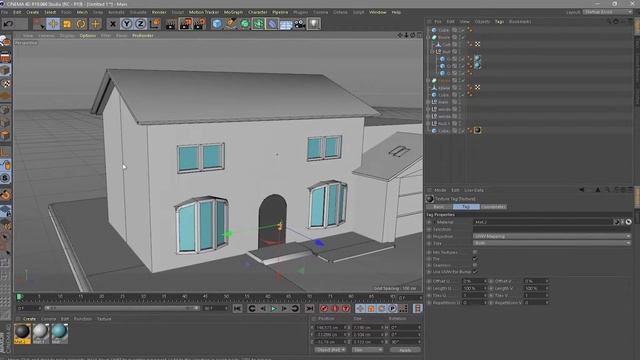640x360 pixels.
Task: Click the Enable Snap S icon on left palette
Action: click(x=5, y=178)
